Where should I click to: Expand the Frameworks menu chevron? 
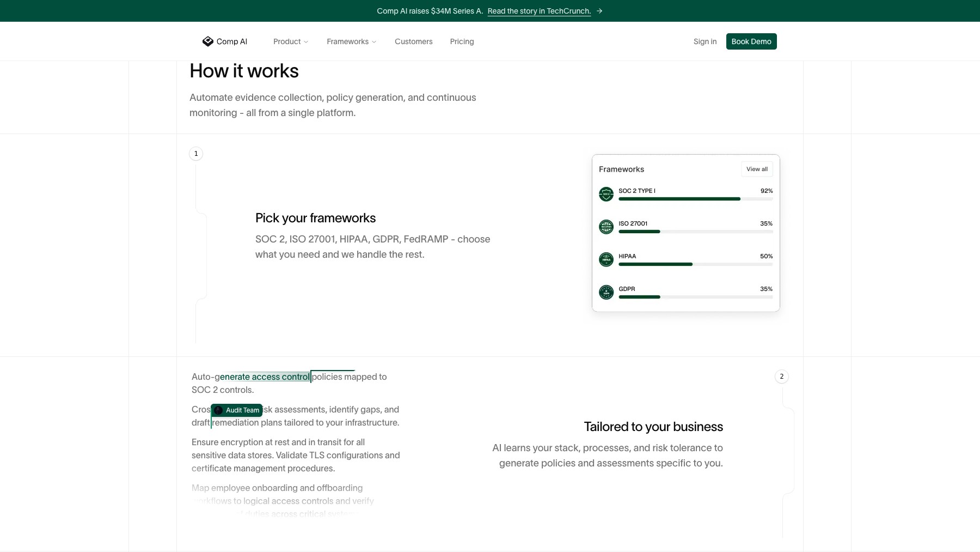[x=374, y=42]
